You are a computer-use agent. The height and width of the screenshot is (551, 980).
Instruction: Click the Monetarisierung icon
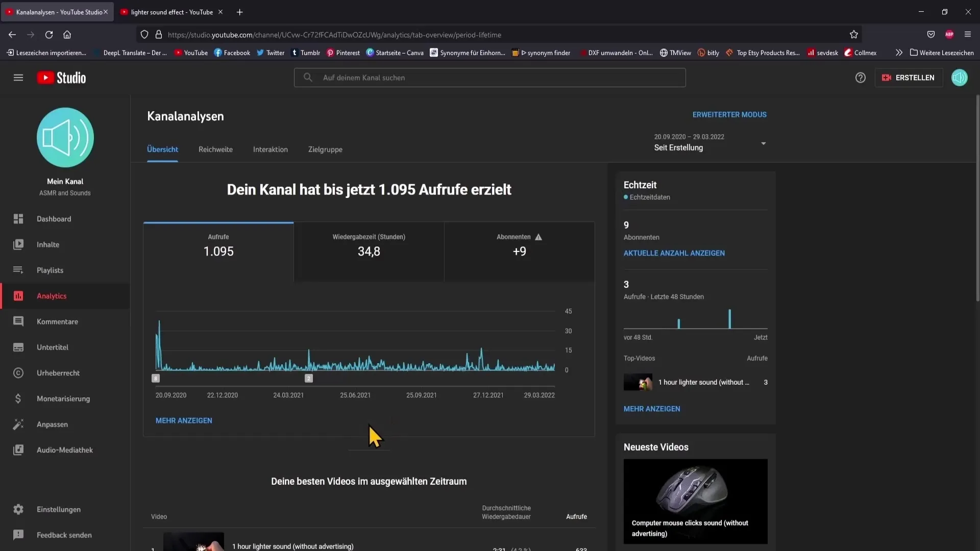pyautogui.click(x=17, y=398)
